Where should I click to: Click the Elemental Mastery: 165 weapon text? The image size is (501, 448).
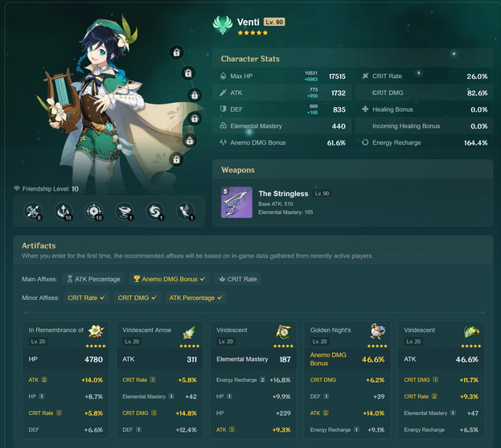285,212
